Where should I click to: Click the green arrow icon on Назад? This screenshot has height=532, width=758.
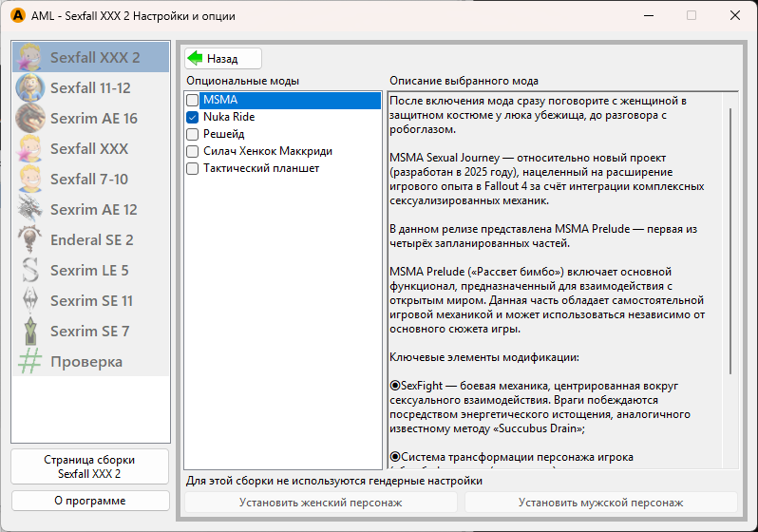coord(196,58)
